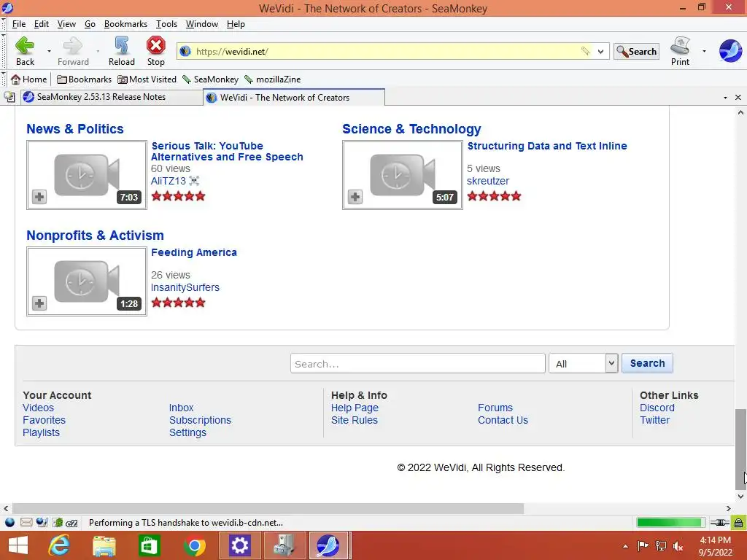The image size is (747, 560).
Task: Open the Edit menu
Action: coord(41,24)
